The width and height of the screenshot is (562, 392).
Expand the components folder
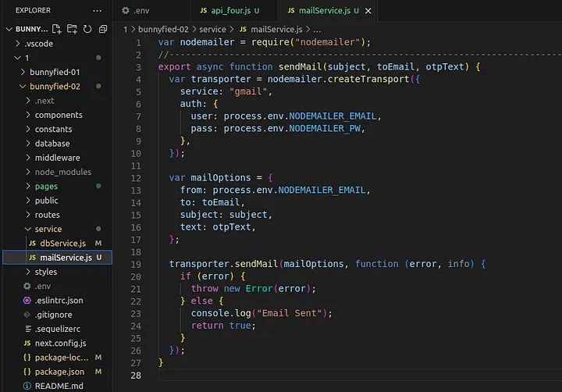[x=28, y=115]
